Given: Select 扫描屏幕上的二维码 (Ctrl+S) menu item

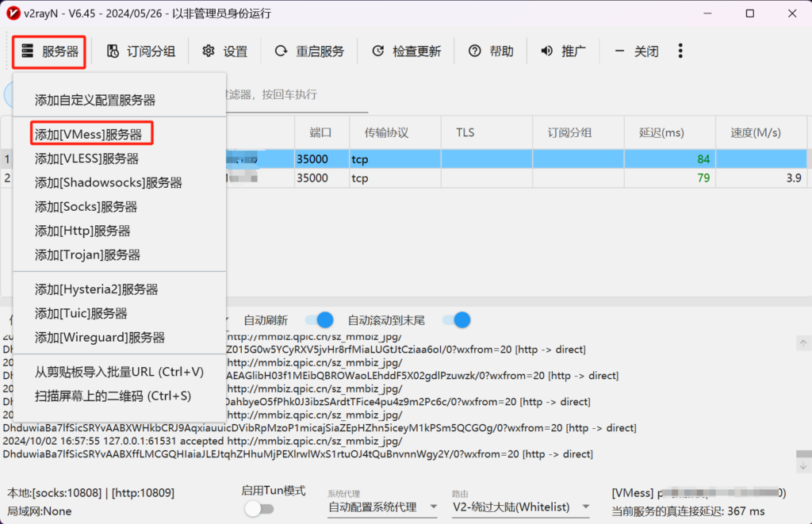Looking at the screenshot, I should [x=113, y=396].
